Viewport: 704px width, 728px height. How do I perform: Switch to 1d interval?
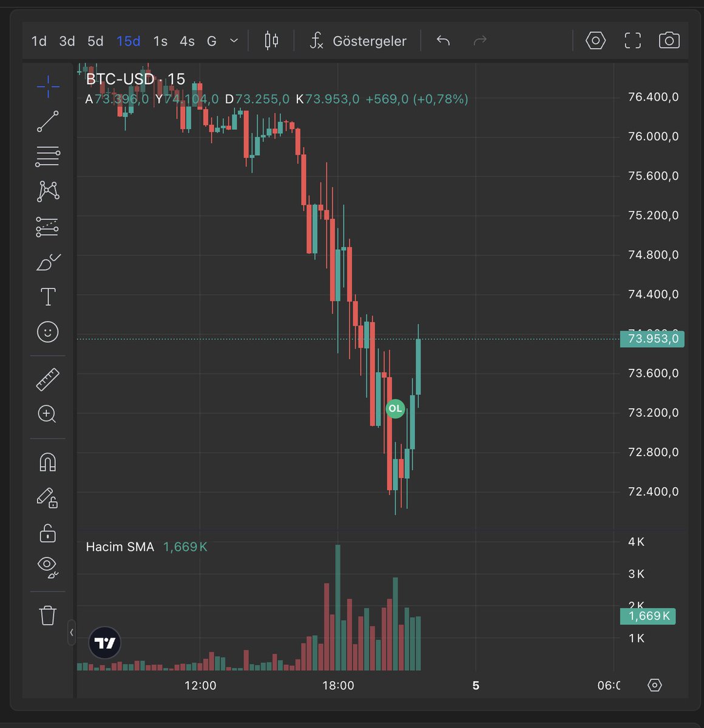pyautogui.click(x=39, y=41)
